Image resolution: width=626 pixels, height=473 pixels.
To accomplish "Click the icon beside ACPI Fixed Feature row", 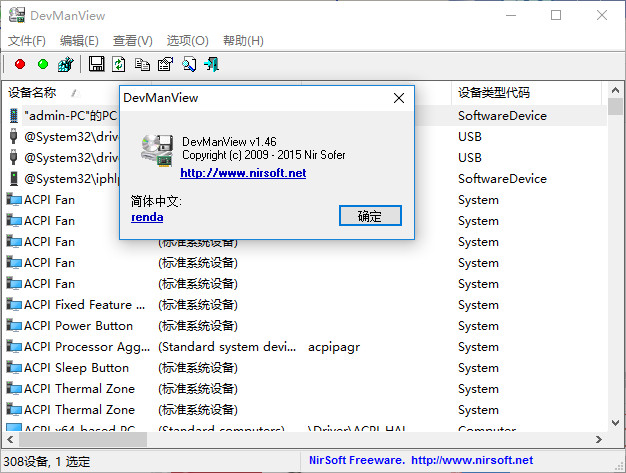I will 14,305.
